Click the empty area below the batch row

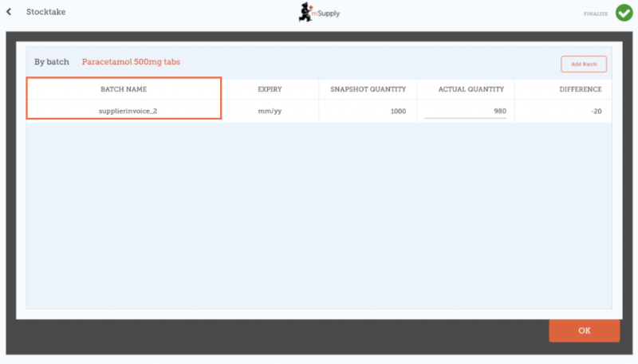pyautogui.click(x=319, y=215)
